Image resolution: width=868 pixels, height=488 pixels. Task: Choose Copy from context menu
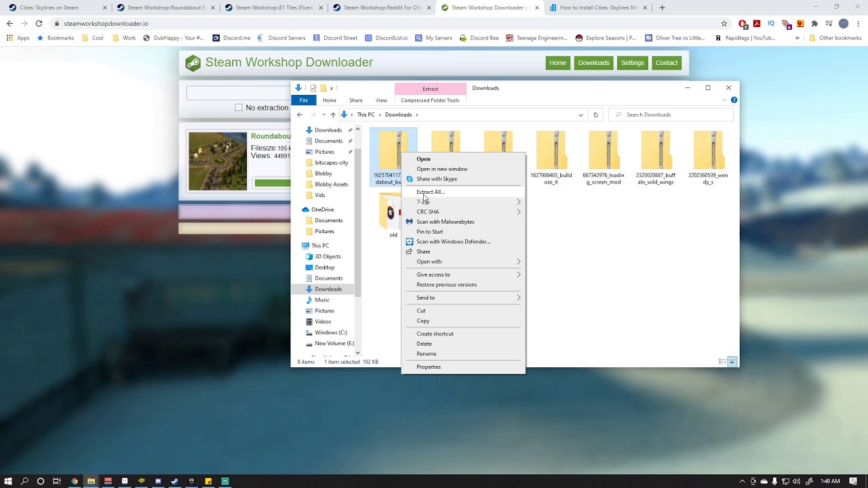tap(423, 321)
